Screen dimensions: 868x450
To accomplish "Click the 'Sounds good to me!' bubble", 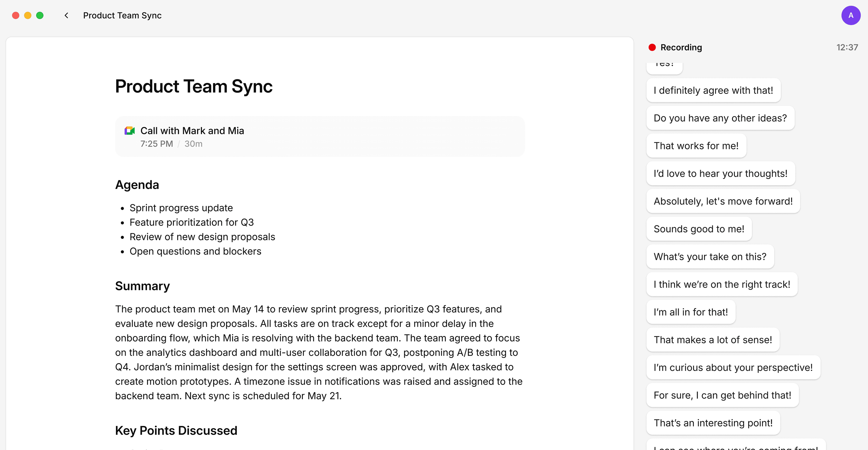I will pyautogui.click(x=699, y=229).
